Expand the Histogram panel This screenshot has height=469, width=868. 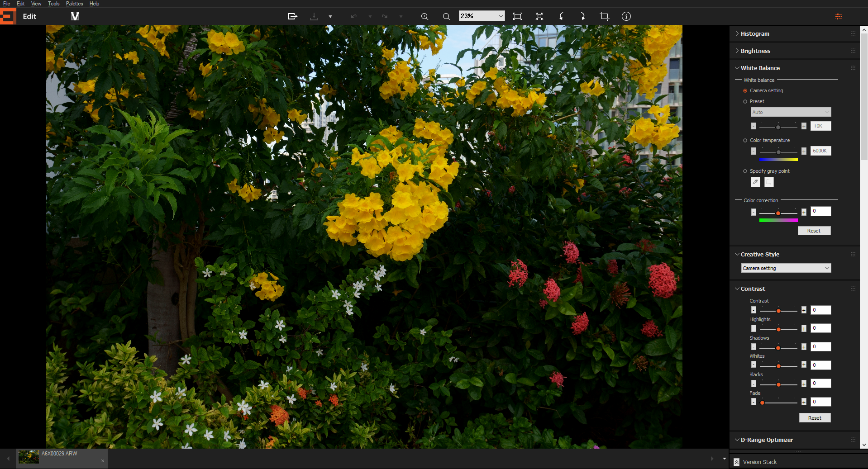tap(754, 33)
